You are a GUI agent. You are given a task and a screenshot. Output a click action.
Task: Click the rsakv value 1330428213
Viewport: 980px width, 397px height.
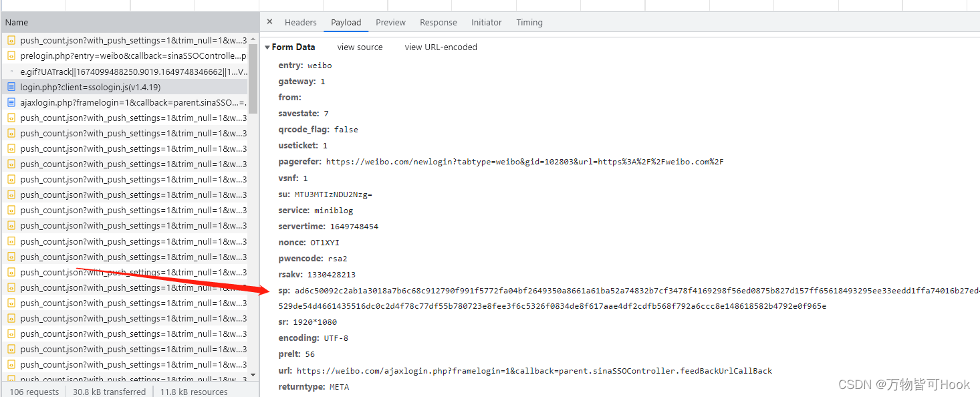(x=332, y=275)
